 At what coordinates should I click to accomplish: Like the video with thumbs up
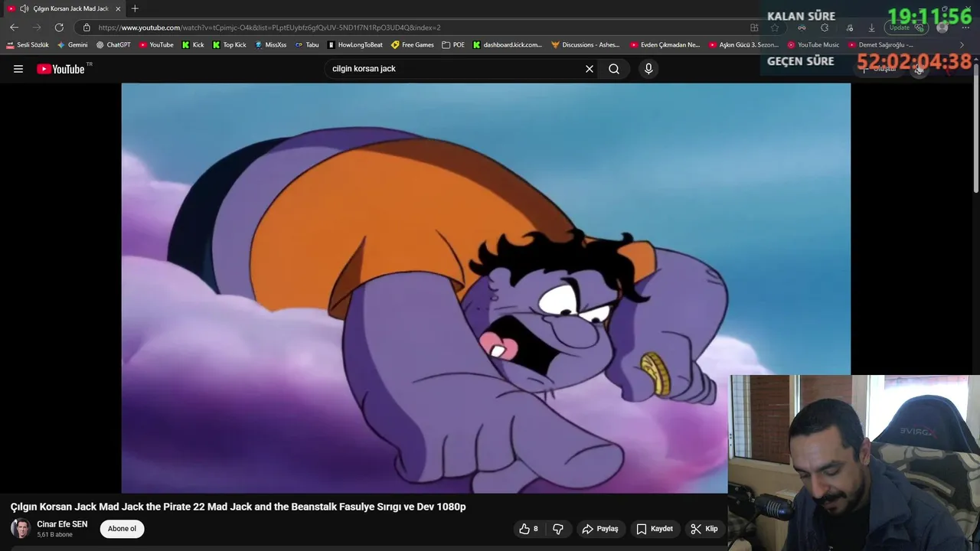tap(529, 529)
